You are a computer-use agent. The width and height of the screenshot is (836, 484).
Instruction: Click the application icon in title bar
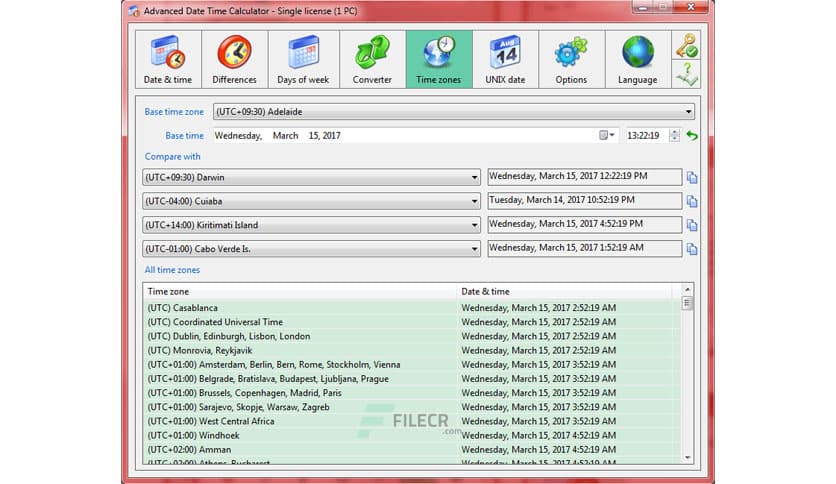134,11
